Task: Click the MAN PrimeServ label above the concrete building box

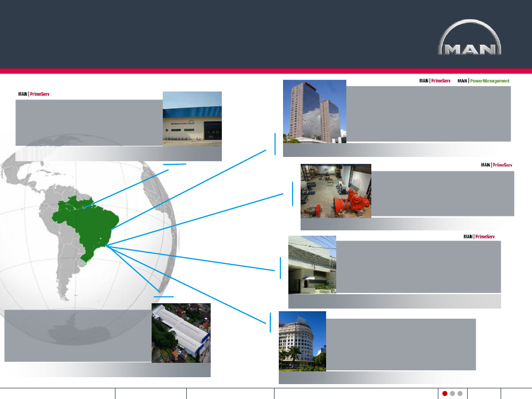Action: click(x=479, y=237)
